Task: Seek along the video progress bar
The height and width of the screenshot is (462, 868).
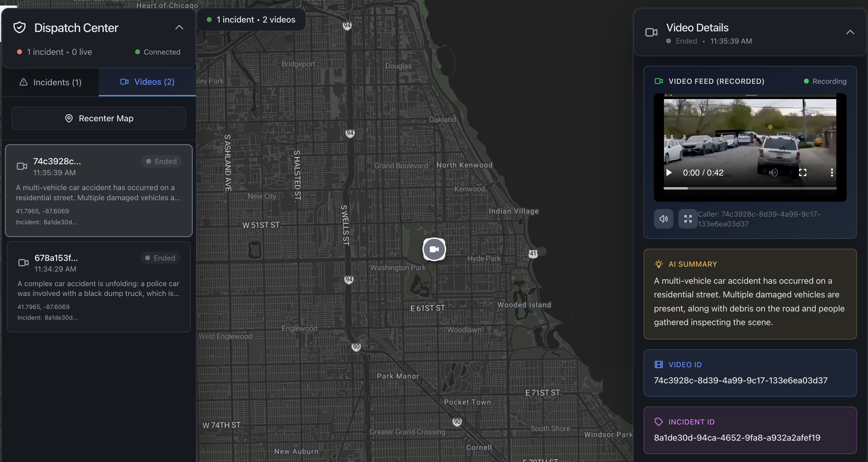Action: [750, 188]
